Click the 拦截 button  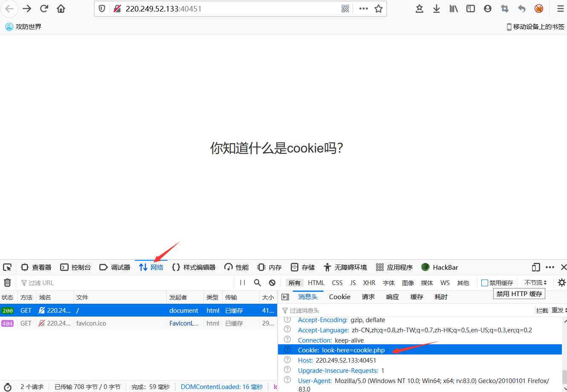click(x=542, y=311)
